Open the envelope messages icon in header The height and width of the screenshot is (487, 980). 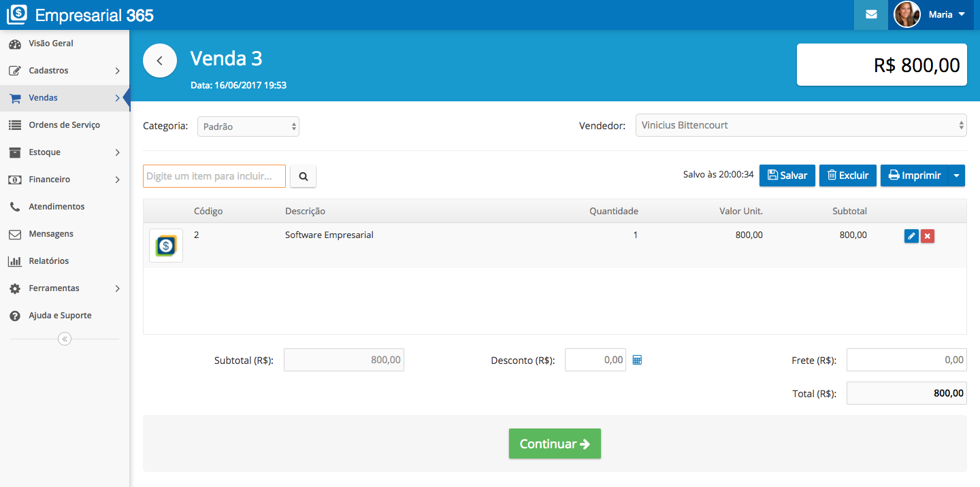[x=870, y=15]
